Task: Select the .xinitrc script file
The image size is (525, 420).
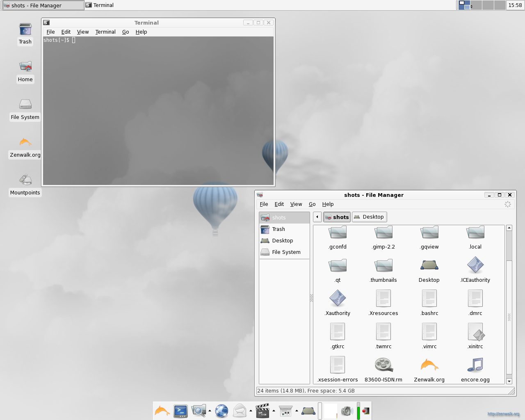Action: (475, 332)
